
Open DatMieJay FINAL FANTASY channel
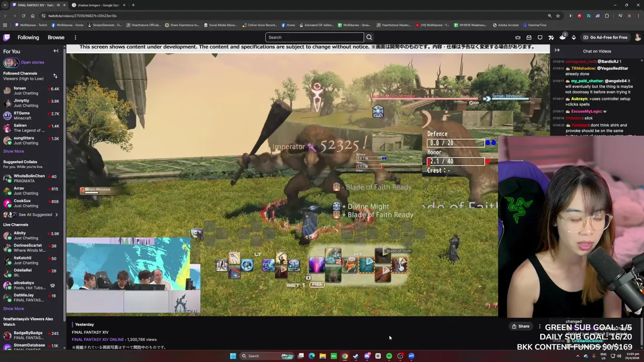pos(31,298)
